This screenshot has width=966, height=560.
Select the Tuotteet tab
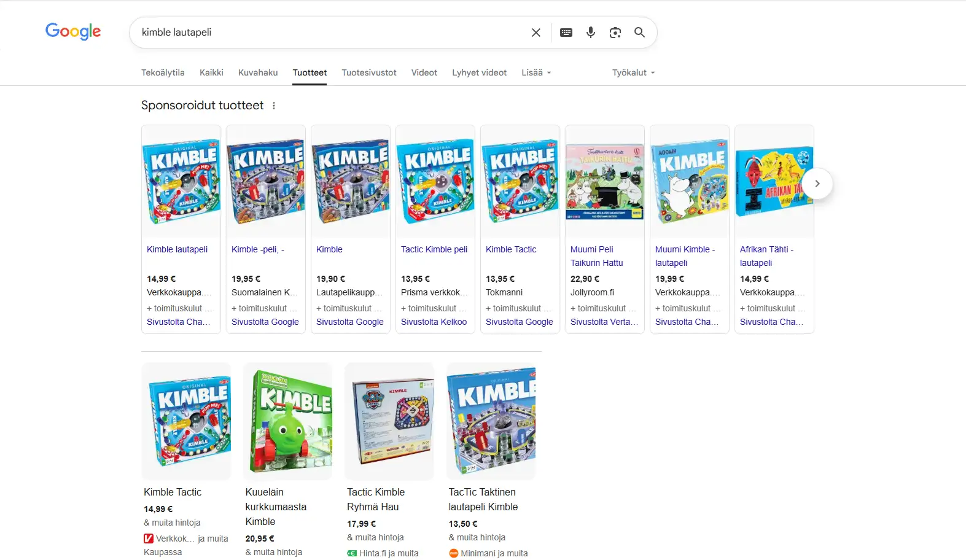click(x=310, y=72)
